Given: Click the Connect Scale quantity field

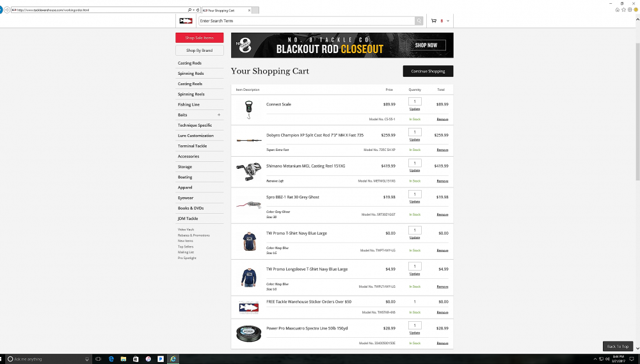Looking at the screenshot, I should click(415, 102).
